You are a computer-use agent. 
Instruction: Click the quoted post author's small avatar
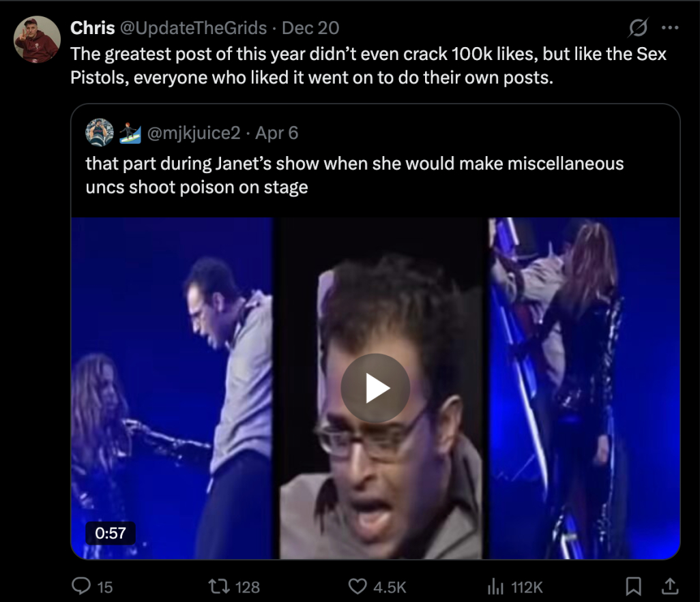[98, 132]
